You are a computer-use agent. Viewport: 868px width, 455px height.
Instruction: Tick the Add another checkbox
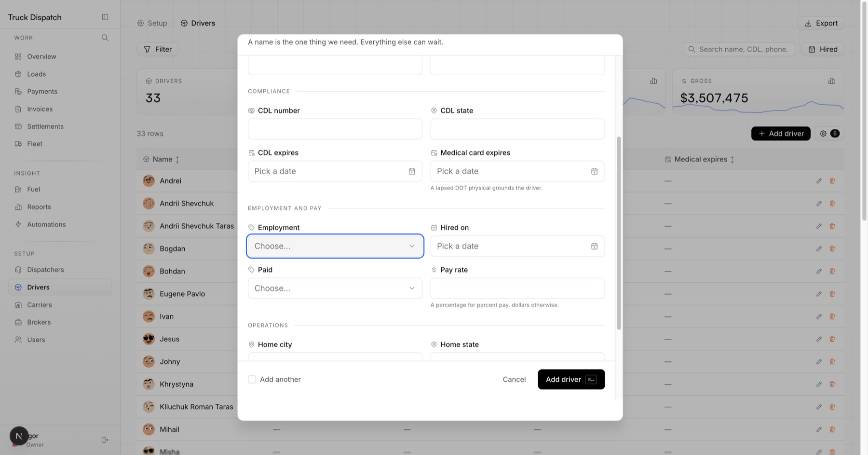pos(252,379)
